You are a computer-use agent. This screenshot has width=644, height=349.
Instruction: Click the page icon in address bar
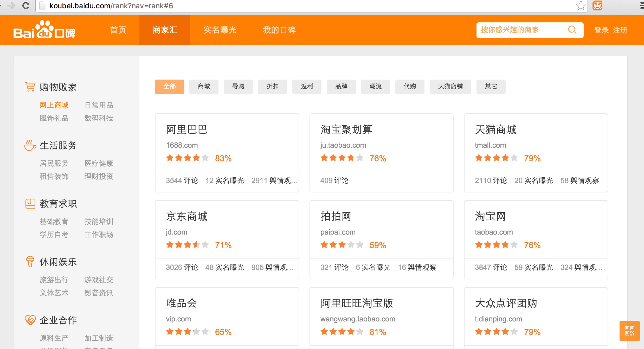click(42, 5)
